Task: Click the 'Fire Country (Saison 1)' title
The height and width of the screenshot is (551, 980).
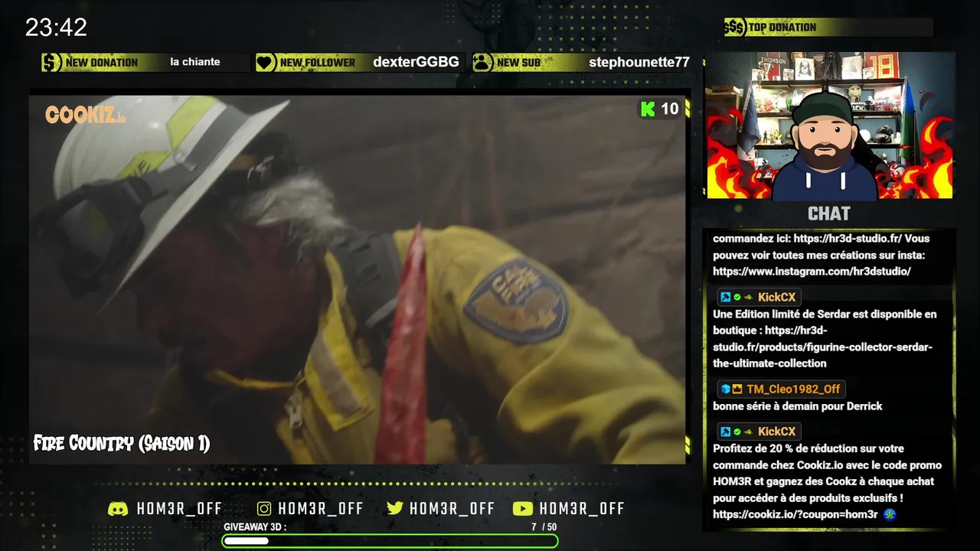Action: (x=122, y=443)
